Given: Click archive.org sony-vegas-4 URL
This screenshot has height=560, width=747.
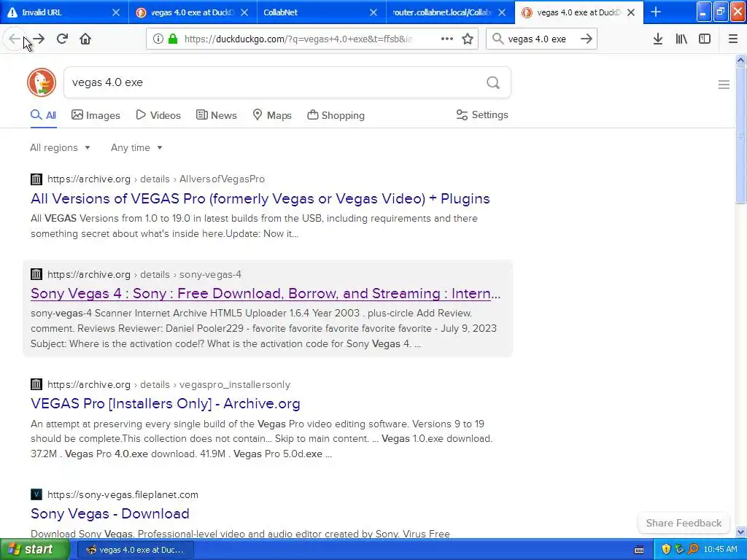Looking at the screenshot, I should (x=144, y=274).
